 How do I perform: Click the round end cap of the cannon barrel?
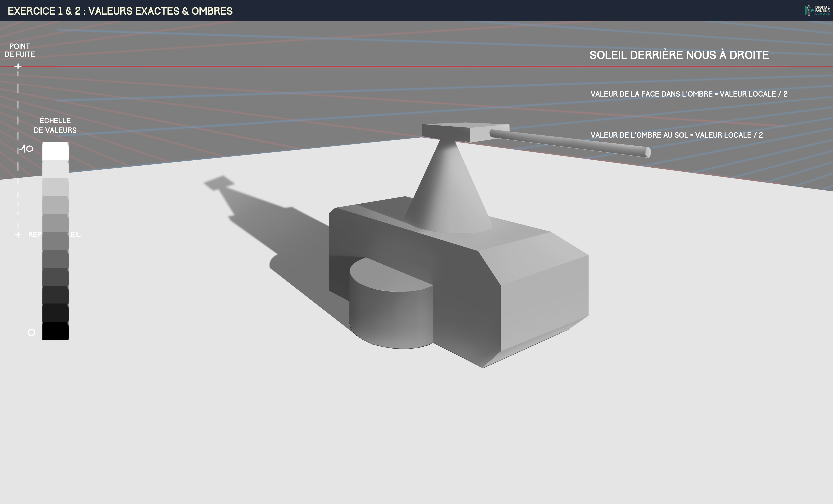pyautogui.click(x=648, y=153)
